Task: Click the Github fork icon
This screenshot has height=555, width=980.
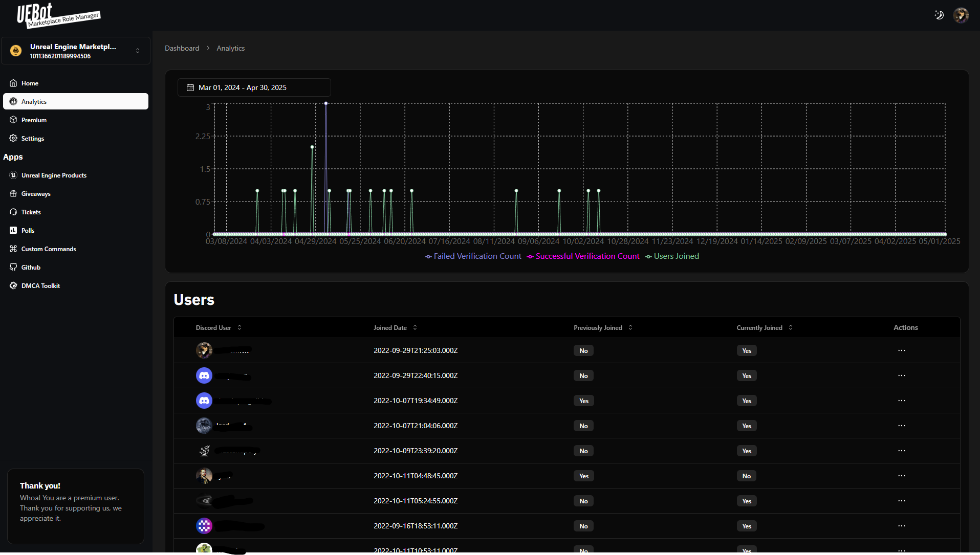Action: click(x=13, y=267)
